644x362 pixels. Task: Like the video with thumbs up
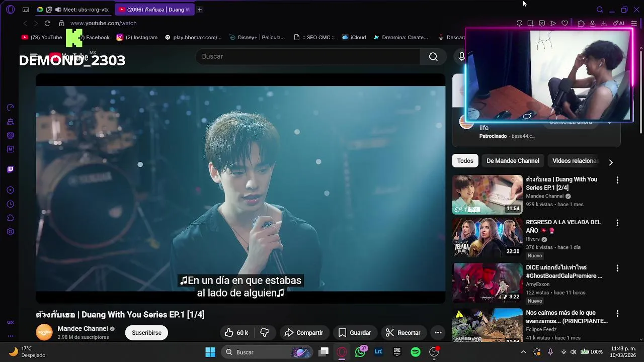236,333
